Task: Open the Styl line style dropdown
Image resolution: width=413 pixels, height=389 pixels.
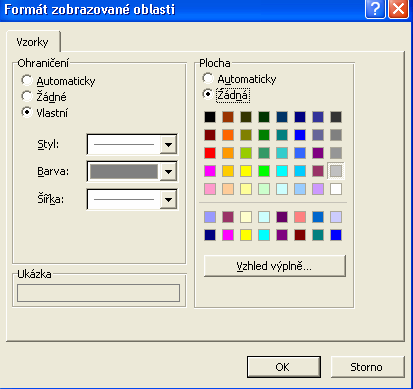Action: (x=168, y=144)
